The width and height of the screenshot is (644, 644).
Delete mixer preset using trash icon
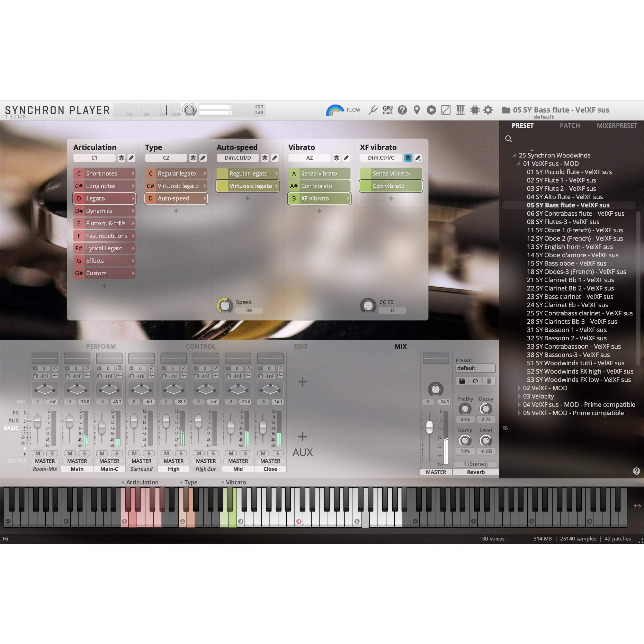click(489, 381)
